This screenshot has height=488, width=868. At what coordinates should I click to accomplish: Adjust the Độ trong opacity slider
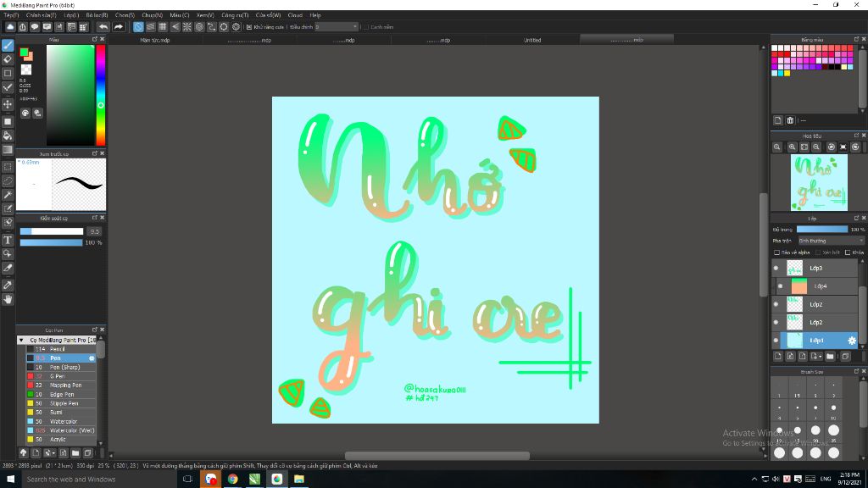pyautogui.click(x=821, y=229)
